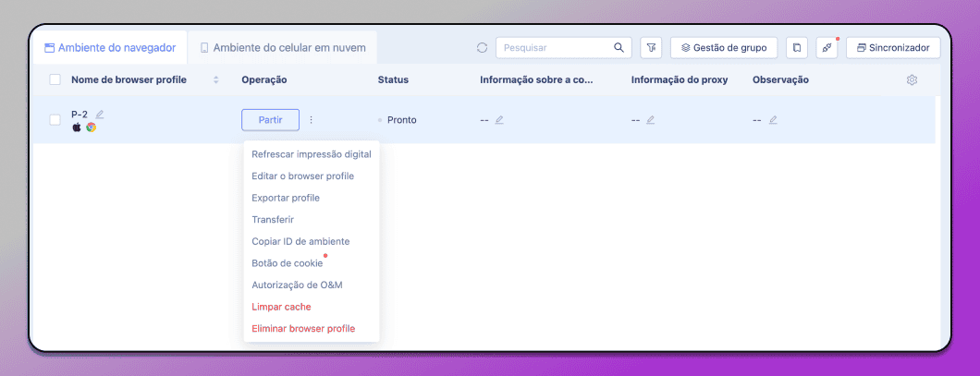Tick the checkbox for profile P-2
The height and width of the screenshot is (376, 980).
click(x=55, y=120)
